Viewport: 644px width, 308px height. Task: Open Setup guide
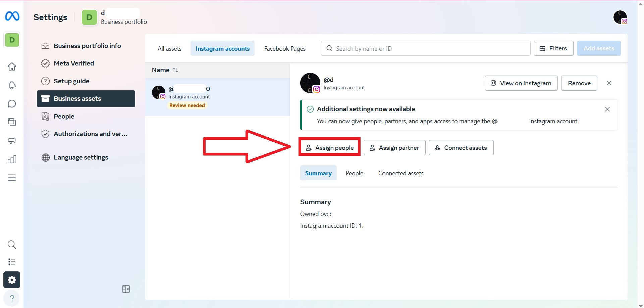(x=86, y=81)
